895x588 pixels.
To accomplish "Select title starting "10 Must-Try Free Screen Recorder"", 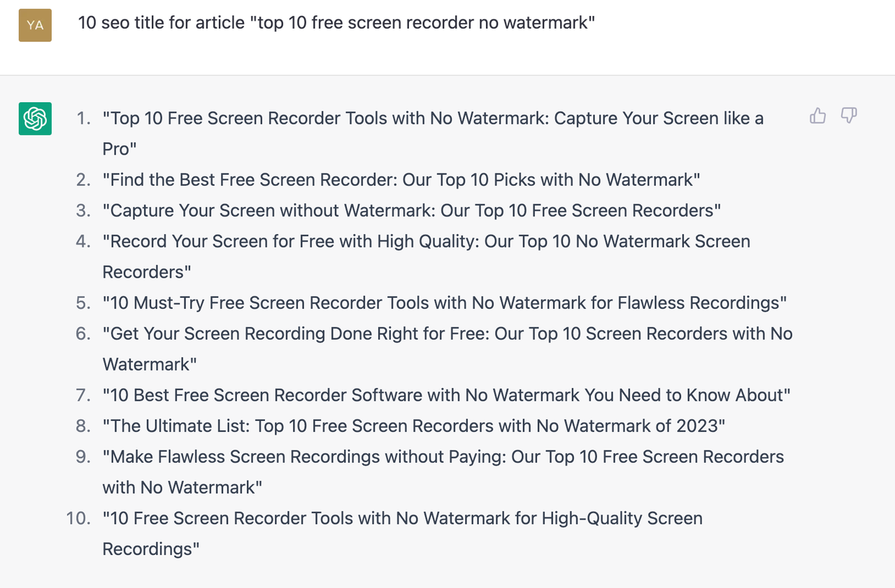I will (x=445, y=303).
